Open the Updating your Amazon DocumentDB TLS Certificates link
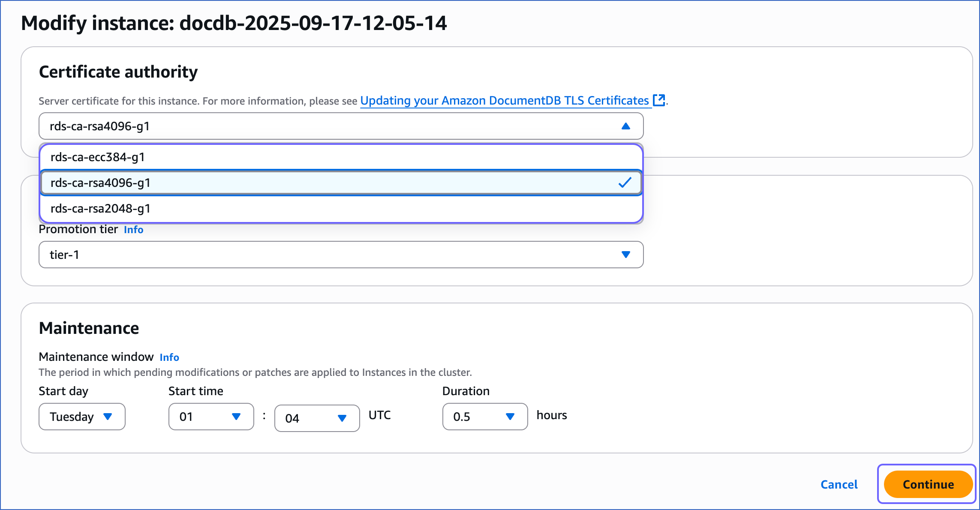Screen dimensions: 980x510 (x=505, y=101)
